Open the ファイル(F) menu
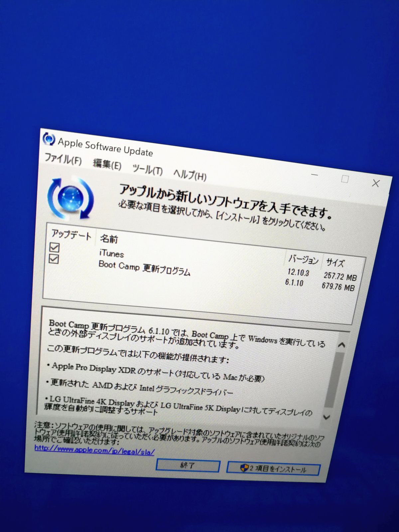This screenshot has width=399, height=532. pos(63,159)
